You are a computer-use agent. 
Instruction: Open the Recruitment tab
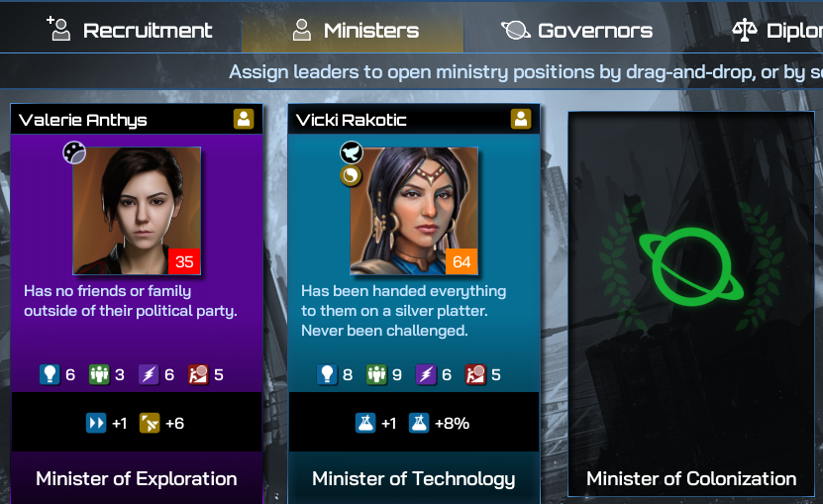[x=129, y=30]
